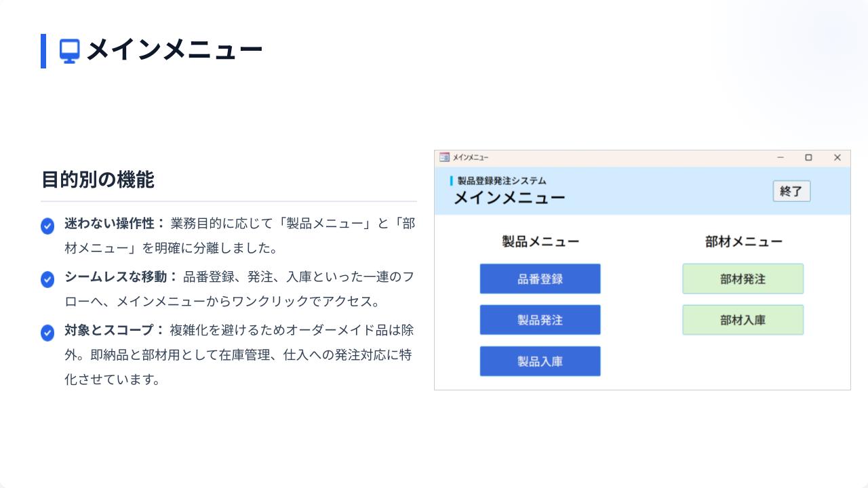Click the 目的別の機能 heading
Image resolution: width=868 pixels, height=488 pixels.
pos(98,180)
